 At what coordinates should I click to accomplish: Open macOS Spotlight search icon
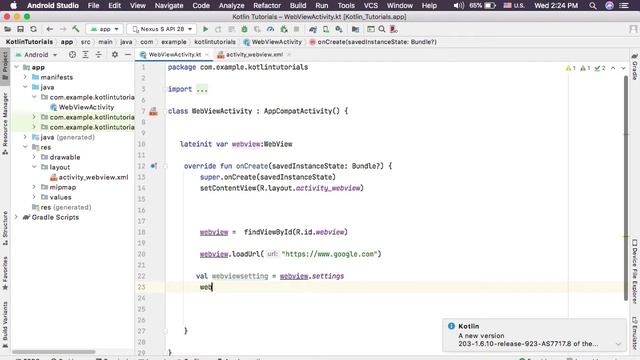(x=593, y=5)
